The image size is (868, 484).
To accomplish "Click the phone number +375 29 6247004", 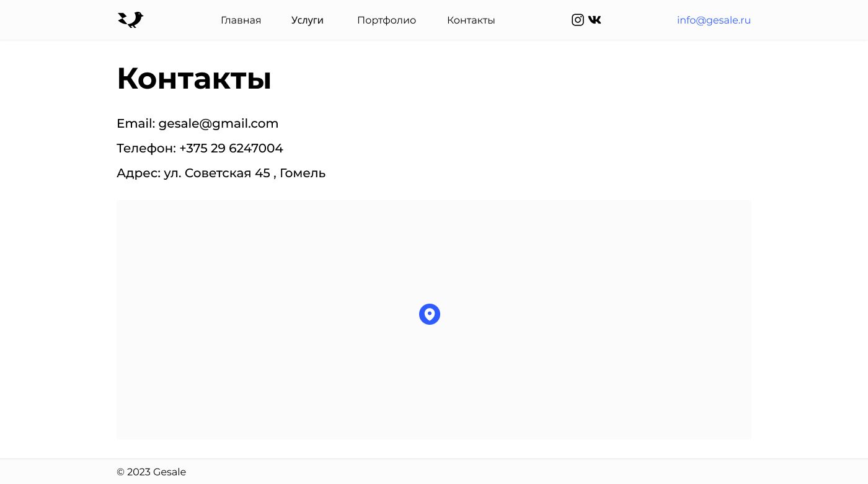I will tap(231, 148).
